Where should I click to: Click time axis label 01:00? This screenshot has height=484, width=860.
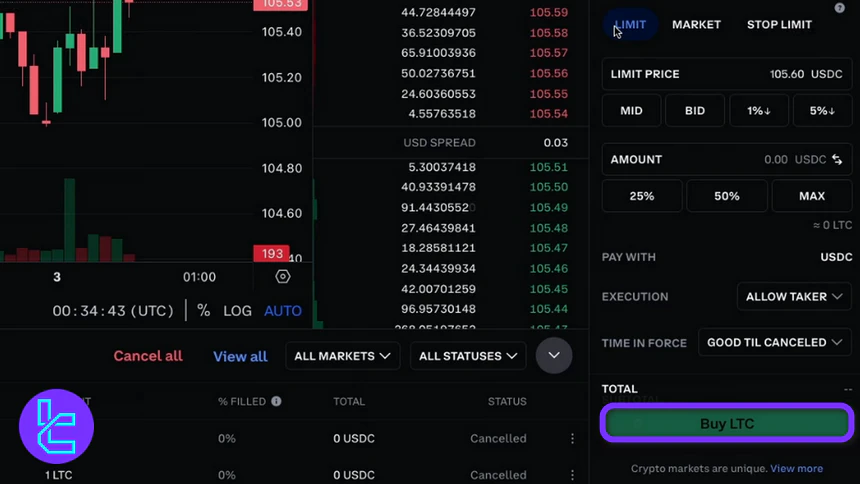pyautogui.click(x=199, y=277)
